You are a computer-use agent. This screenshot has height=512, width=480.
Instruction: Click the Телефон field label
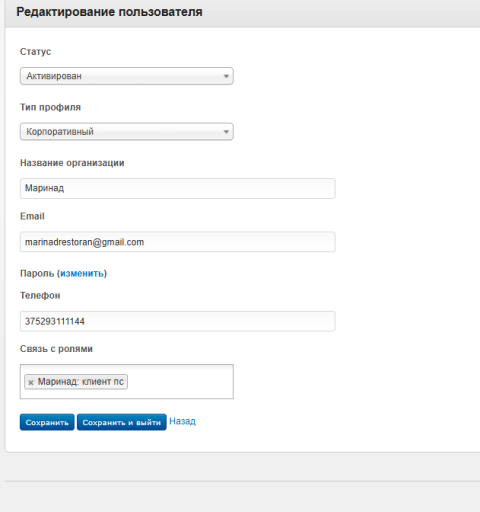click(40, 296)
